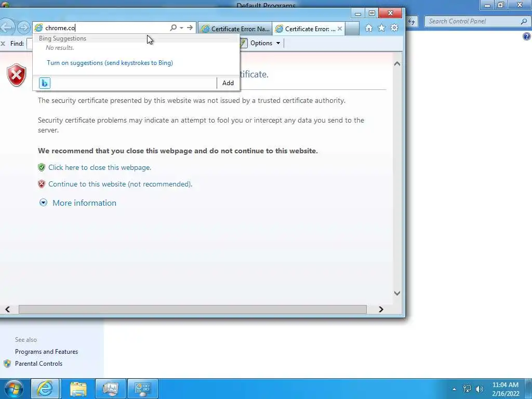This screenshot has height=399, width=532.
Task: Click the Bing search provider icon
Action: click(x=45, y=83)
